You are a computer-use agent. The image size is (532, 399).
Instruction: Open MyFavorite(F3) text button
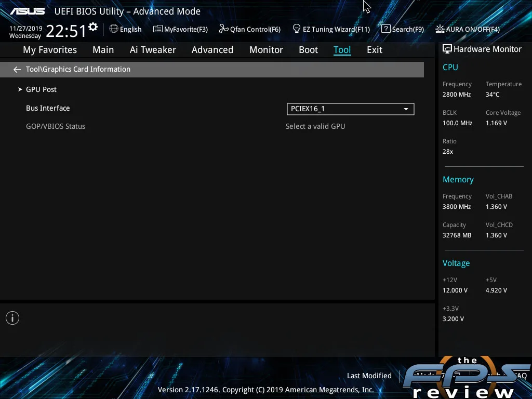[x=186, y=30]
